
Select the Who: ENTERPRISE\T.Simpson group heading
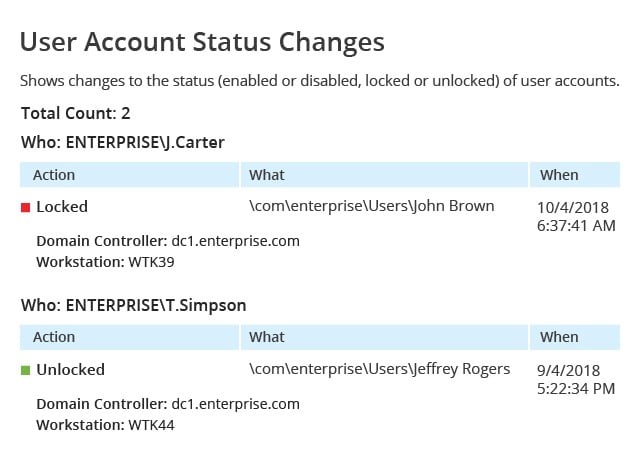tap(133, 305)
